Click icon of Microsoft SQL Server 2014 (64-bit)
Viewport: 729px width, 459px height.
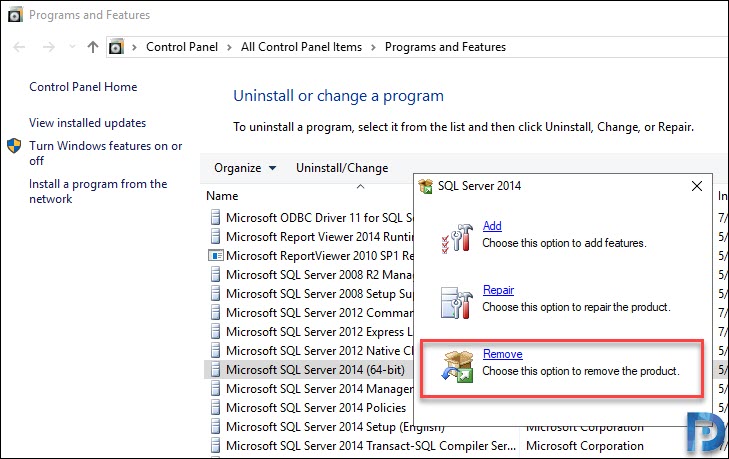click(x=215, y=370)
